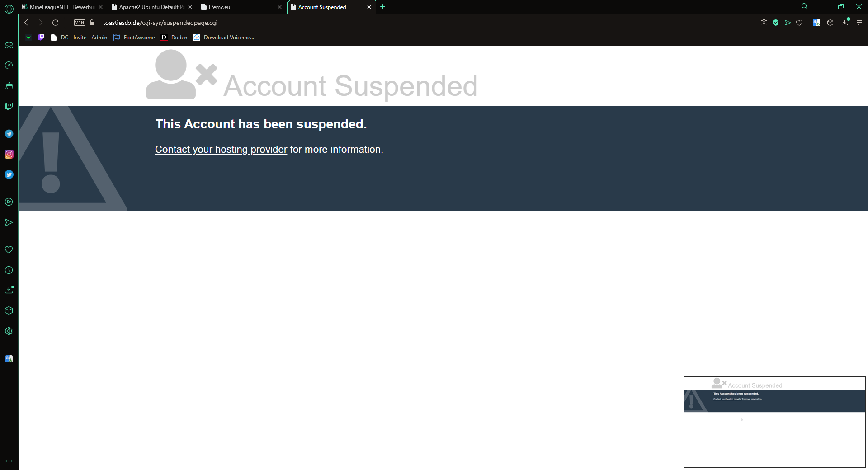Screen dimensions: 868x470
Task: Follow the Contact your hosting provider link
Action: pyautogui.click(x=221, y=150)
